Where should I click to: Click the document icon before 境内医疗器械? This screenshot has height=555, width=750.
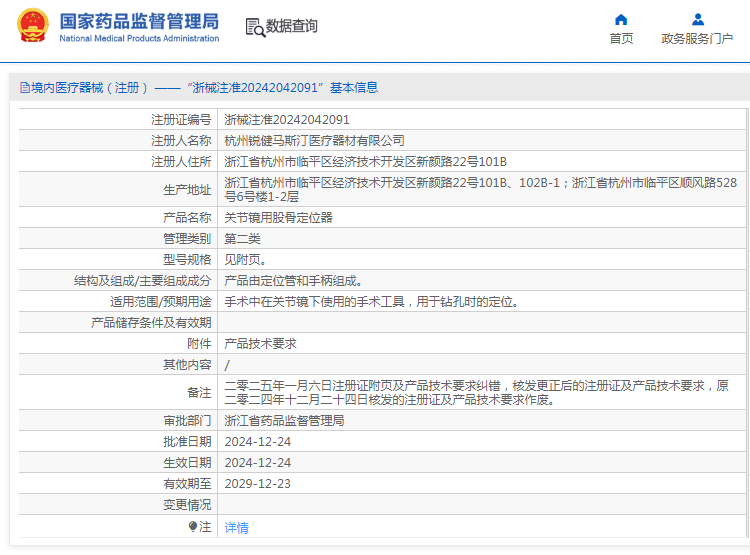tap(25, 88)
